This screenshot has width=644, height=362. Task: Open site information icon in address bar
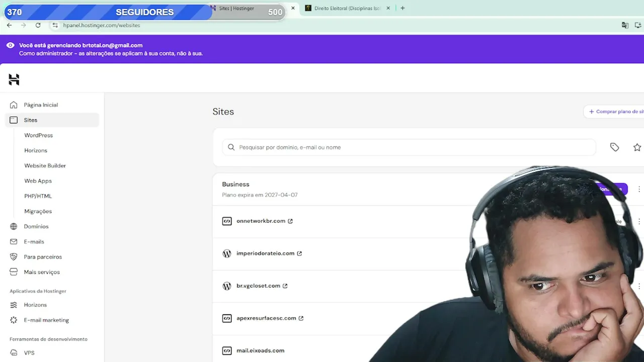[55, 25]
